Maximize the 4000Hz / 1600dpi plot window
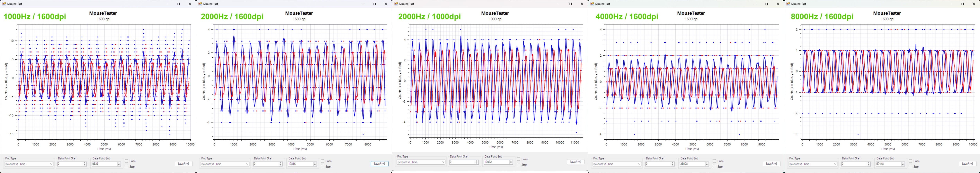 [x=766, y=4]
